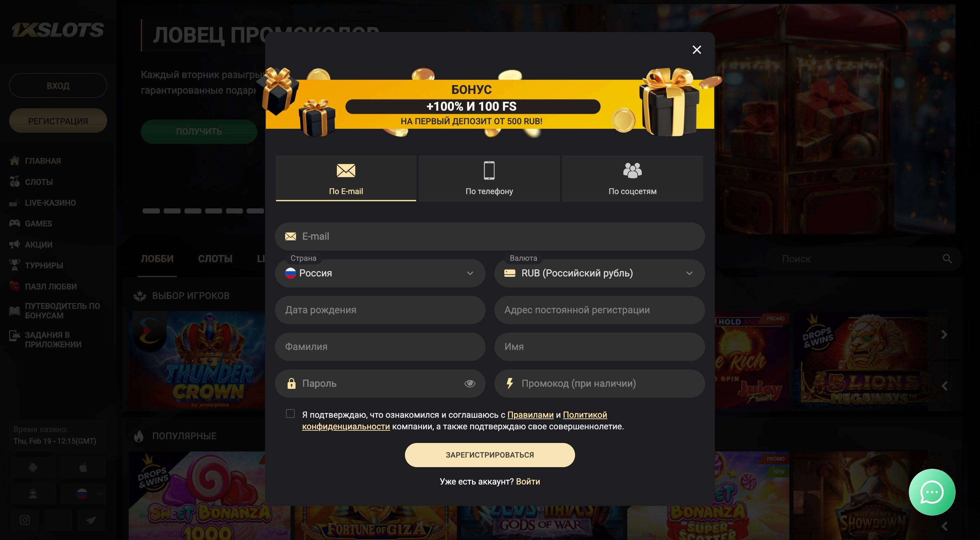Viewport: 980px width, 540px height.
Task: Click the envelope icon on E-mail tab
Action: click(x=346, y=171)
